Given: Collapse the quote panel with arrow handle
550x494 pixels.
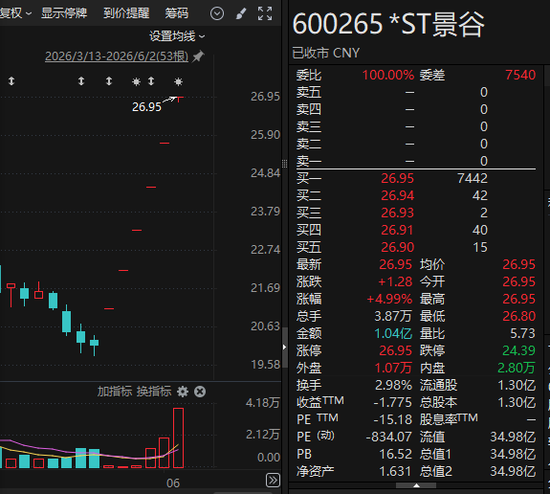Looking at the screenshot, I should (x=284, y=347).
